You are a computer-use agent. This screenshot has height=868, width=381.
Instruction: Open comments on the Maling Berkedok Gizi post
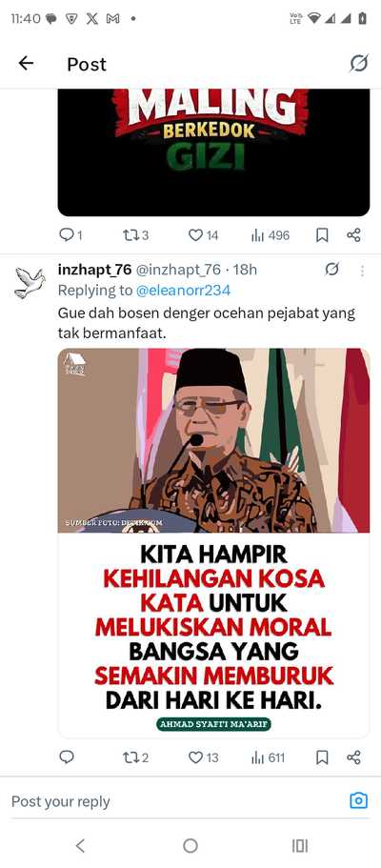pos(70,235)
